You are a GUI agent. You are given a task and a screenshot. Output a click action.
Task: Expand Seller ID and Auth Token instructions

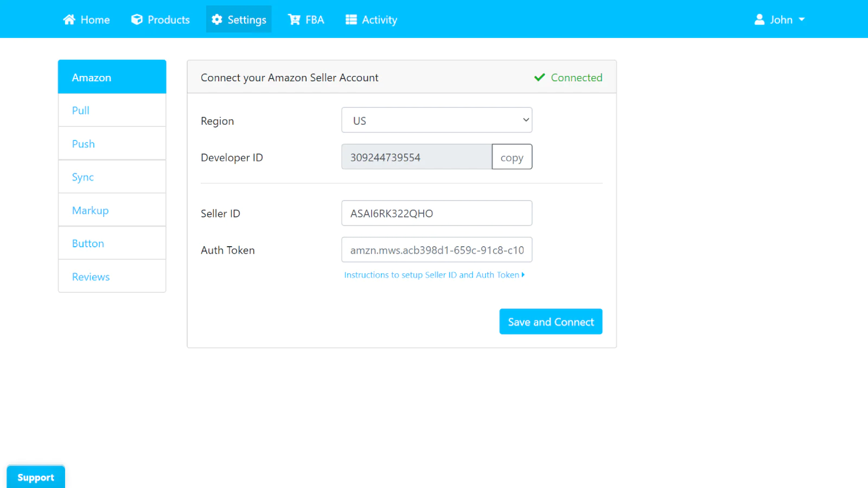434,275
